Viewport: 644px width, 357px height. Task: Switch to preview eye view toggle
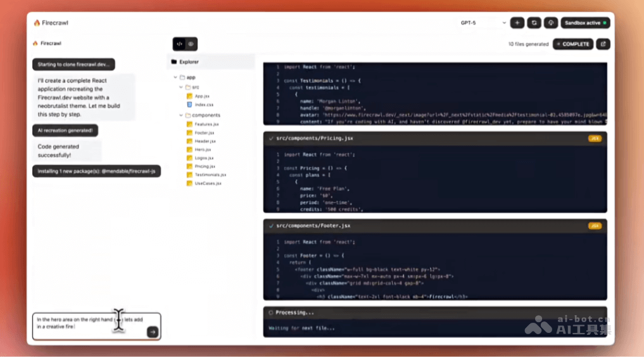(191, 44)
